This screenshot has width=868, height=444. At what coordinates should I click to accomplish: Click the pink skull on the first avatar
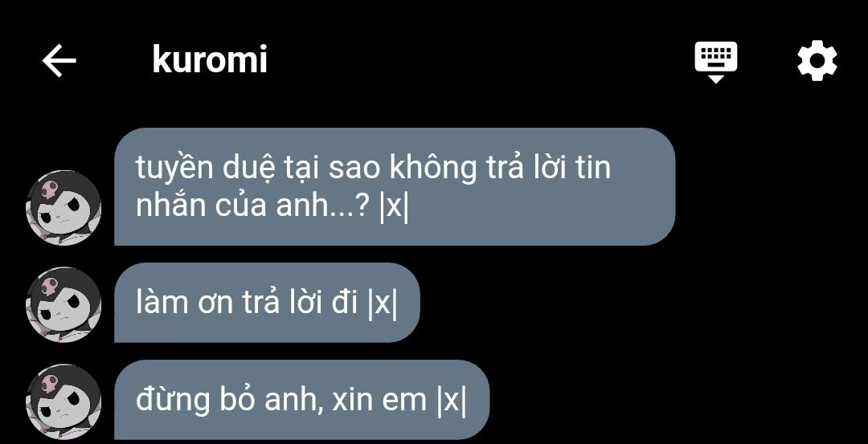point(51,189)
